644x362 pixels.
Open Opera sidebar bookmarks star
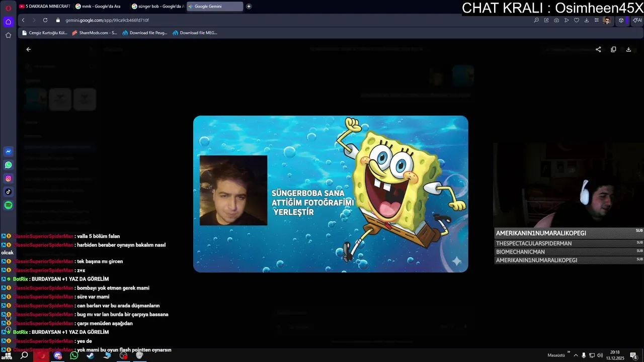[x=8, y=35]
